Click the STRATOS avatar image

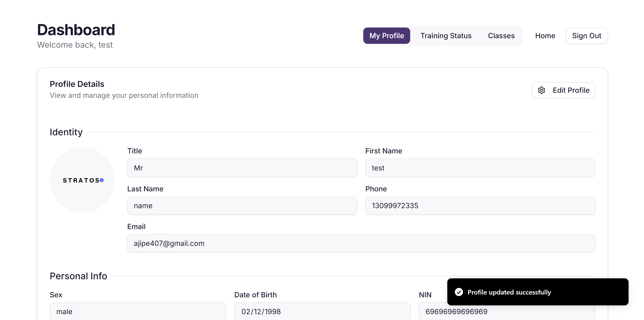click(x=82, y=180)
